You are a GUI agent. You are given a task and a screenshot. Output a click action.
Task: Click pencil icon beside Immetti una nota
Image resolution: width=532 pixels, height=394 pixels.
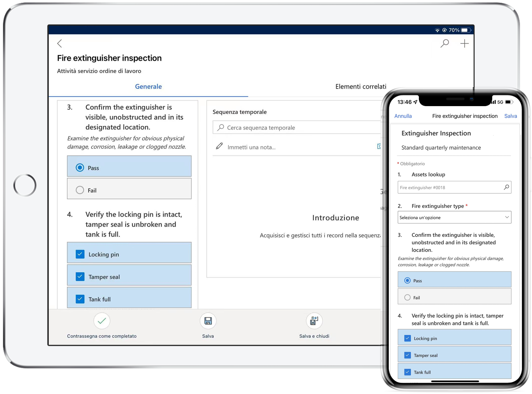coord(219,146)
